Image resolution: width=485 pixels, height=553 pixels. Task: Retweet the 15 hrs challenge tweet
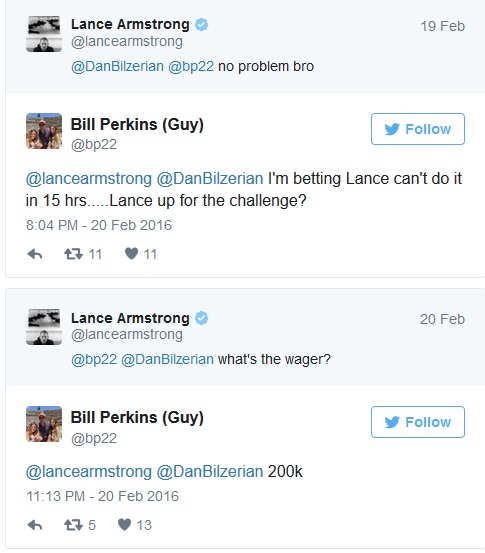73,254
